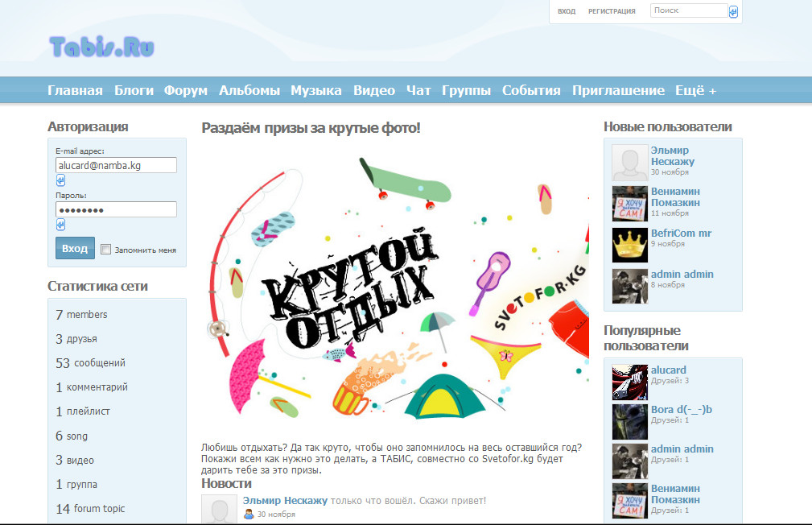Open the Крутой отдых promo banner image
This screenshot has width=812, height=525.
(x=395, y=287)
